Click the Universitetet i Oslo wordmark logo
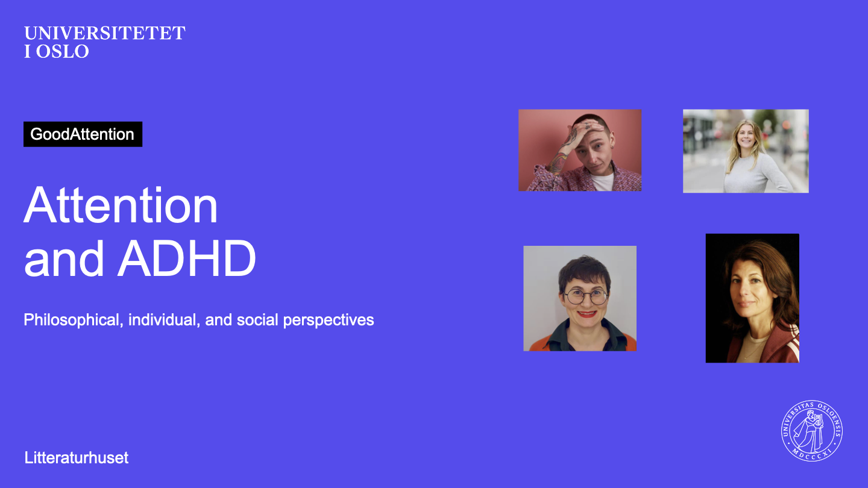 coord(104,42)
